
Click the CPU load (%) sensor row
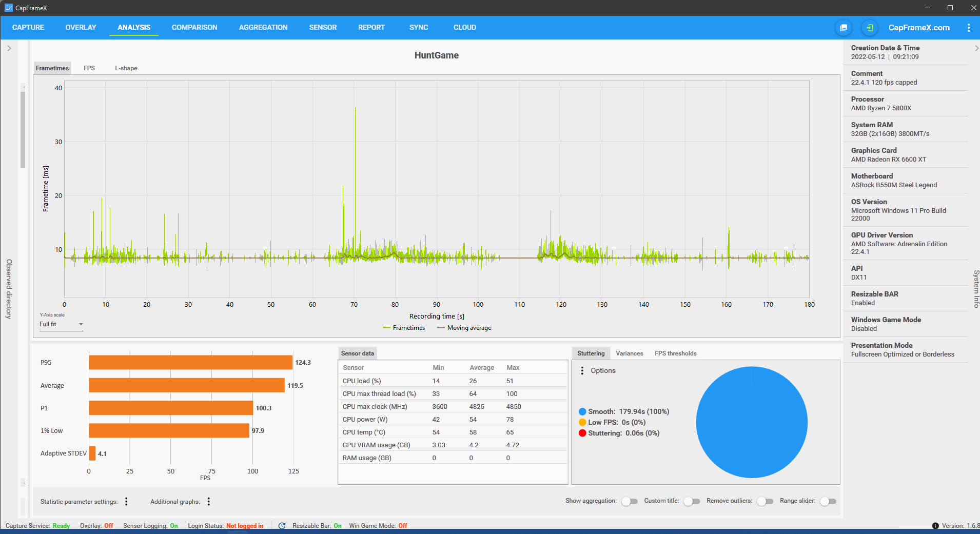pyautogui.click(x=453, y=381)
